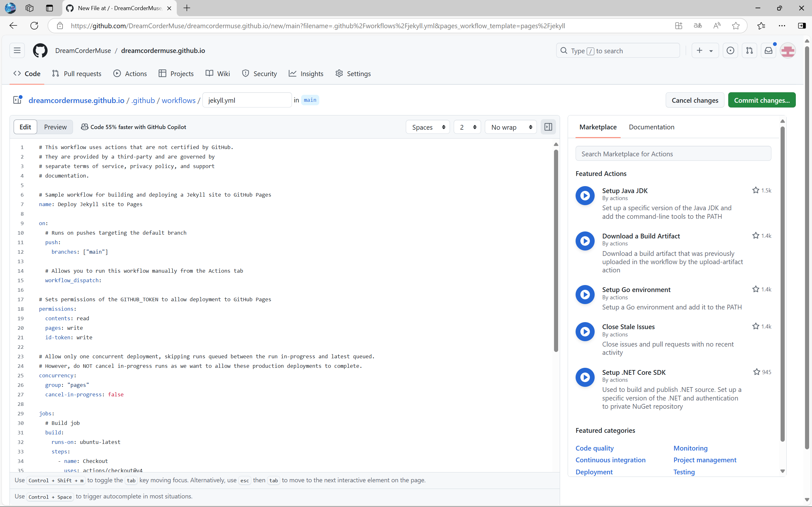The image size is (812, 507).
Task: Switch to the Edit view
Action: [x=25, y=127]
